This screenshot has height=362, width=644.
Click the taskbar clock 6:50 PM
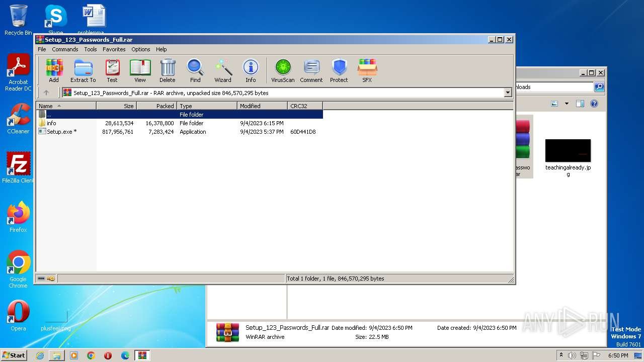[618, 355]
